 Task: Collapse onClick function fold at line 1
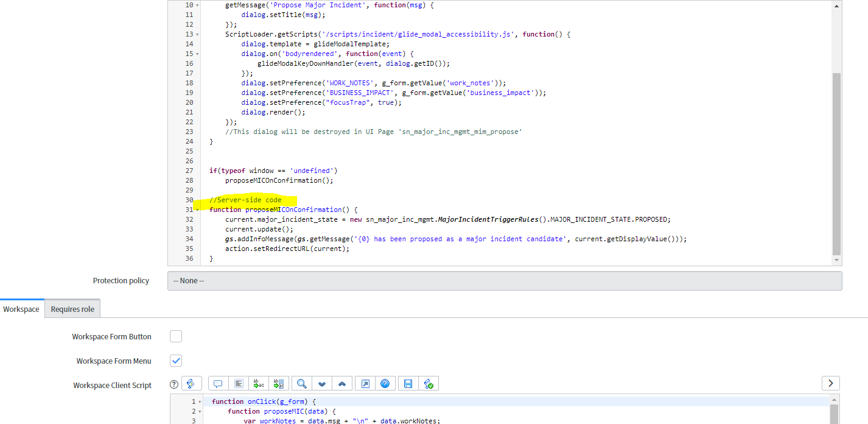click(x=200, y=401)
